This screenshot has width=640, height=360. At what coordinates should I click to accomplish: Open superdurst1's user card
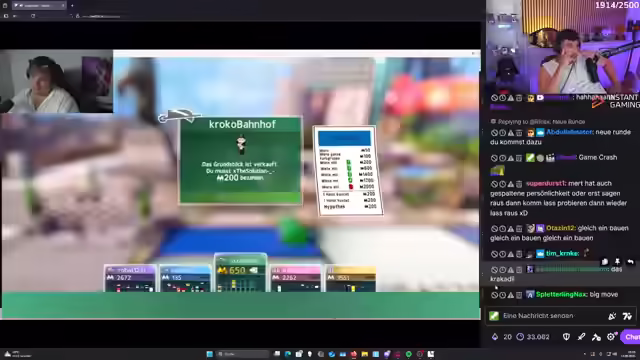(x=546, y=184)
